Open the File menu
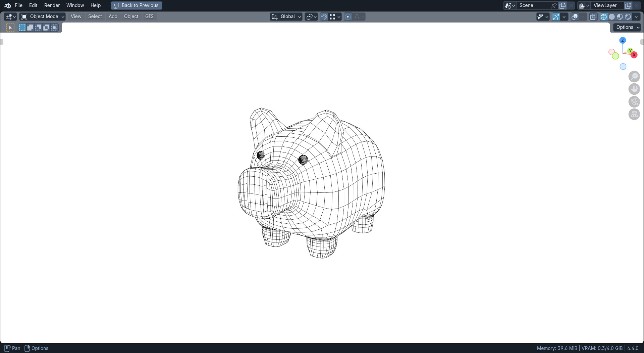 pos(18,5)
